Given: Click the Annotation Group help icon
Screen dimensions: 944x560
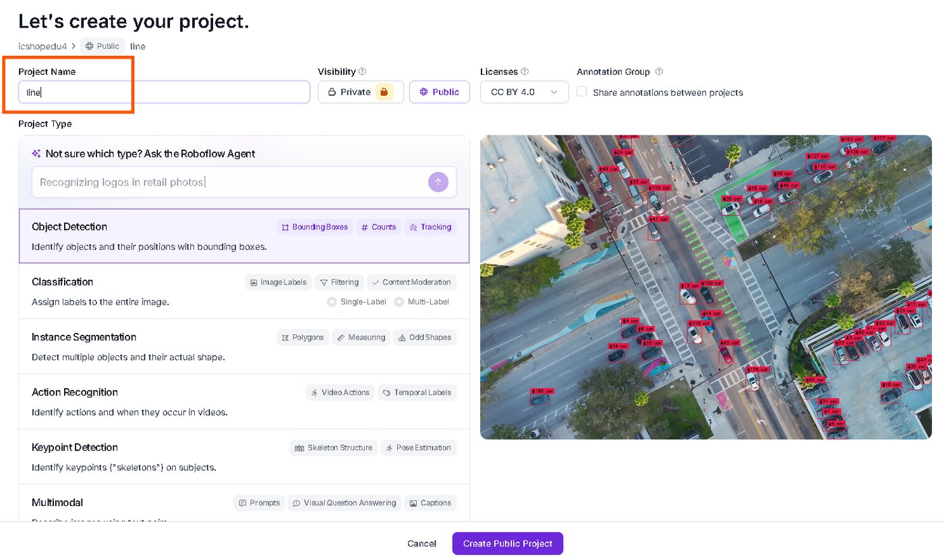Looking at the screenshot, I should pyautogui.click(x=659, y=71).
